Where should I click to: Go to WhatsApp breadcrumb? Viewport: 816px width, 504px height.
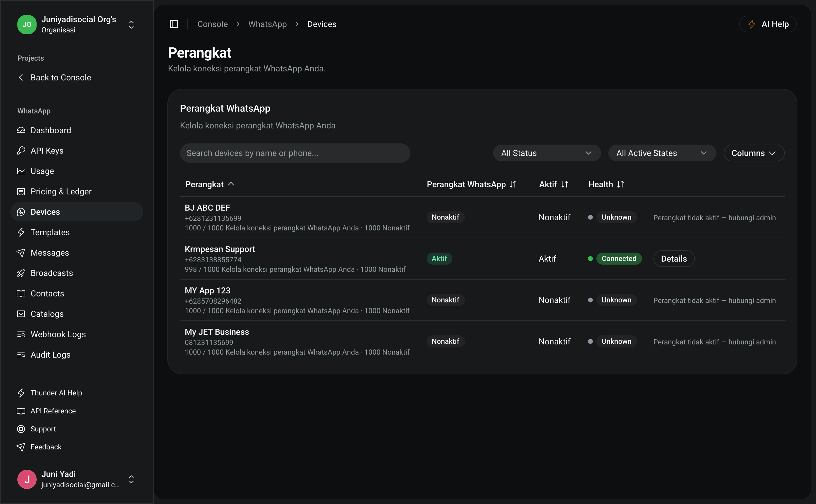267,24
